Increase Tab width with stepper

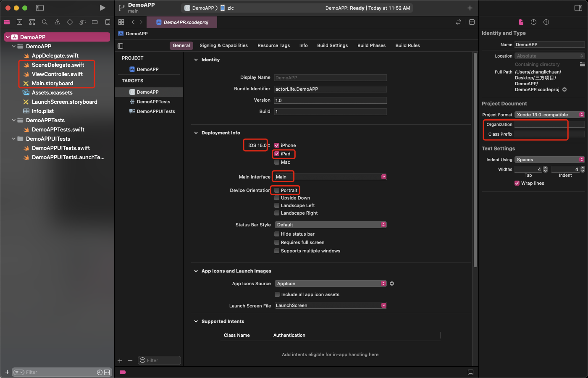click(x=545, y=168)
